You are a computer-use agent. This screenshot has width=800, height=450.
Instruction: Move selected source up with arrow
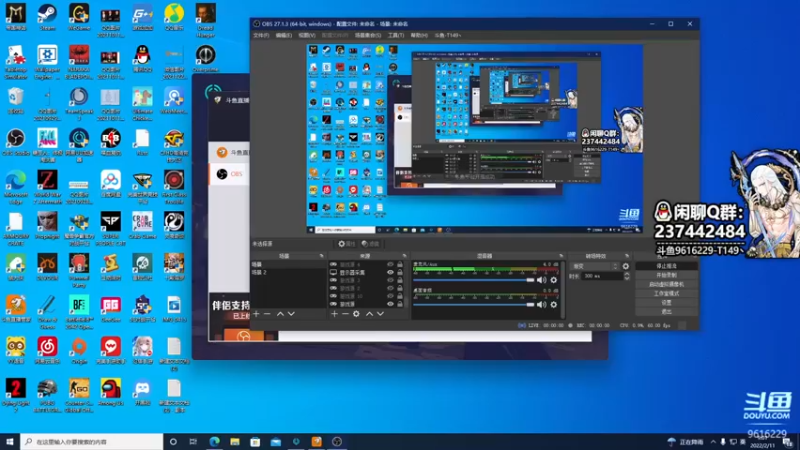[x=369, y=314]
